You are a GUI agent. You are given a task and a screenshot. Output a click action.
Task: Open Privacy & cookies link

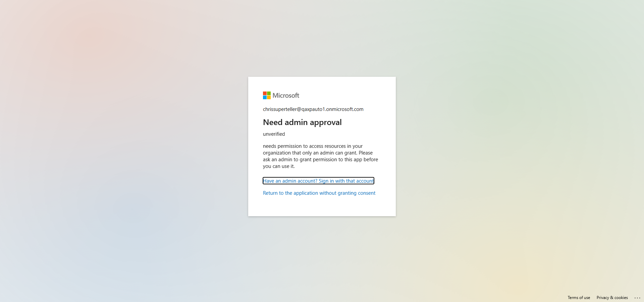(x=612, y=298)
